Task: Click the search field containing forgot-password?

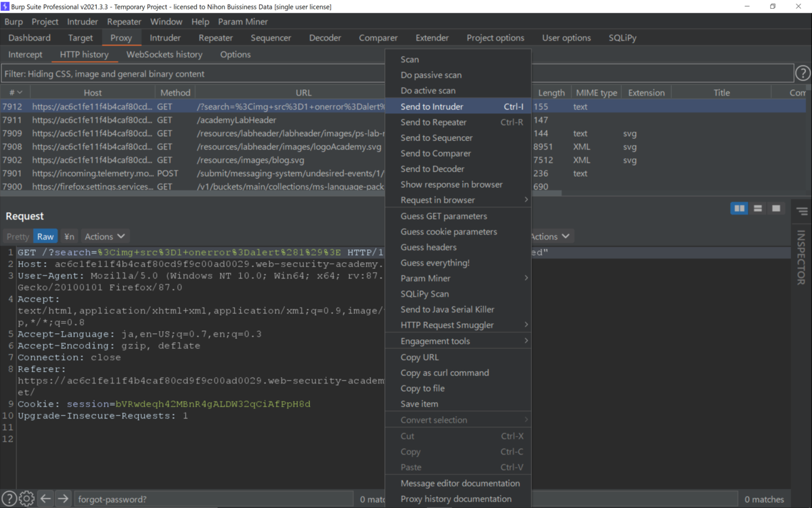Action: pos(214,499)
